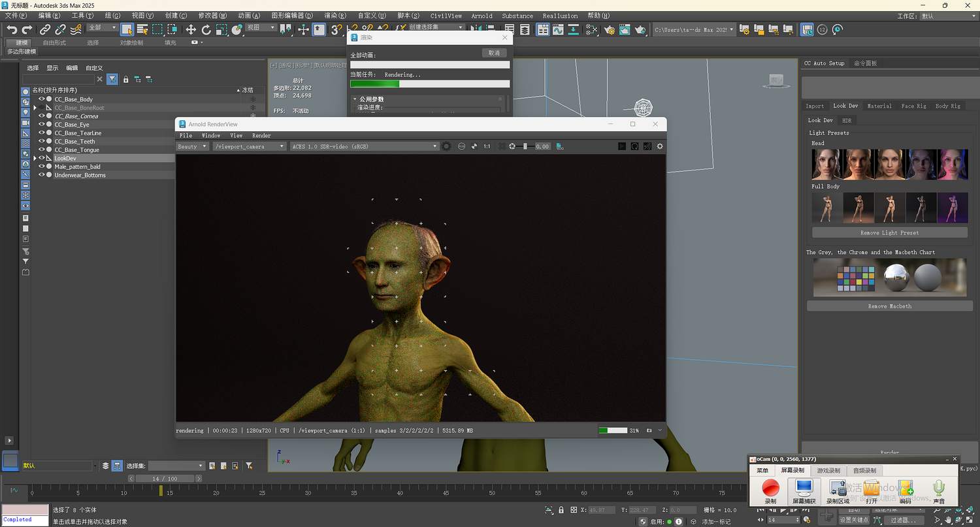This screenshot has height=527, width=980.
Task: Adjust the exposure slider in RenderView
Action: (525, 146)
